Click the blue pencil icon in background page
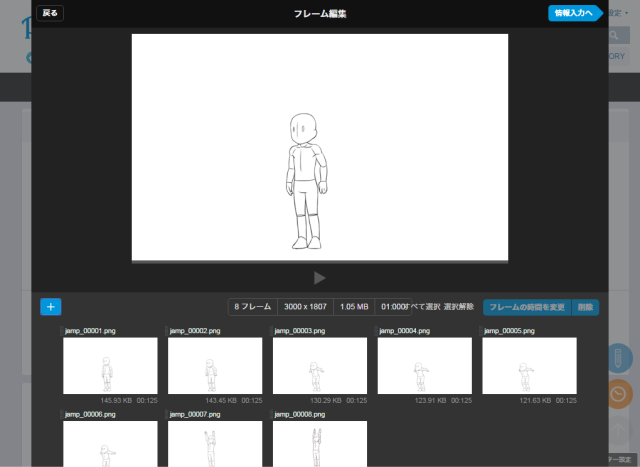This screenshot has height=467, width=640. (x=618, y=358)
